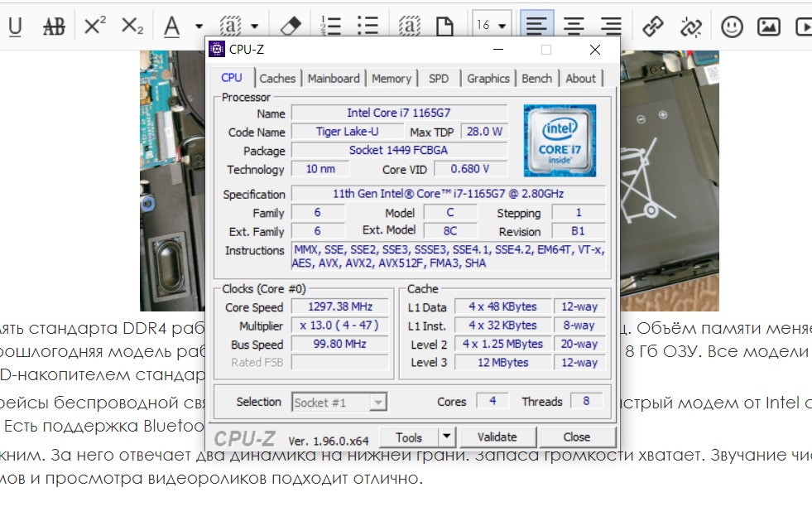The width and height of the screenshot is (812, 526).
Task: Click the laptop internals photo on the left
Action: 172,181
